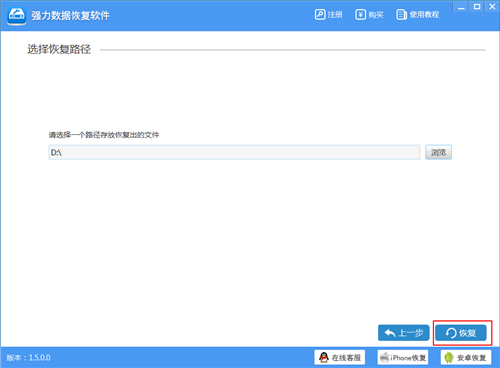Open 使用教程 tutorial
Viewport: 500px width, 368px height.
coord(418,15)
